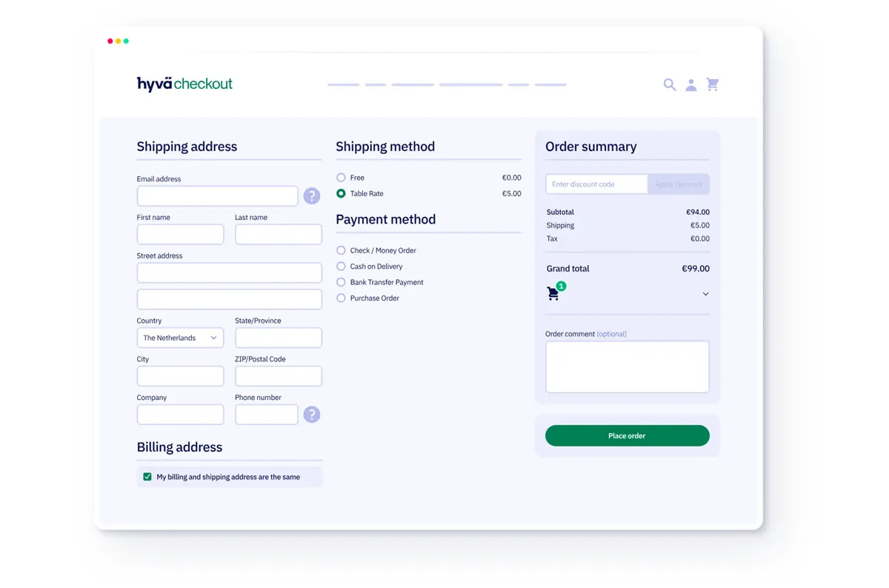Uncheck billing and shipping address are the same
This screenshot has width=889, height=588.
tap(147, 477)
